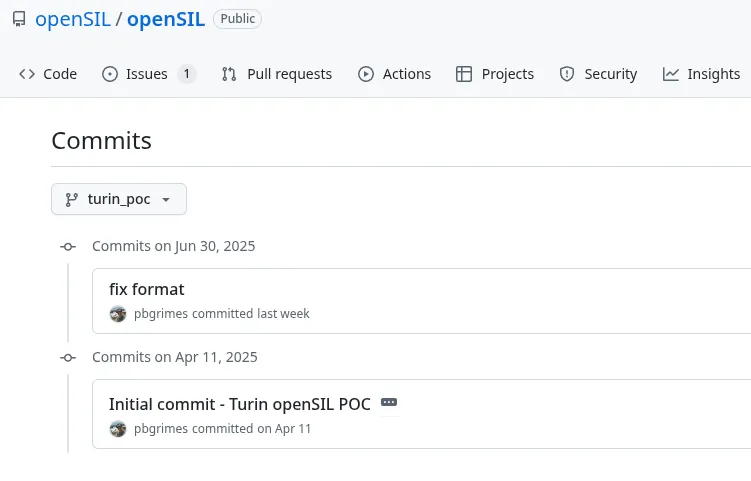Open the turin_poc branch dropdown
Image resolution: width=751 pixels, height=481 pixels.
point(119,199)
